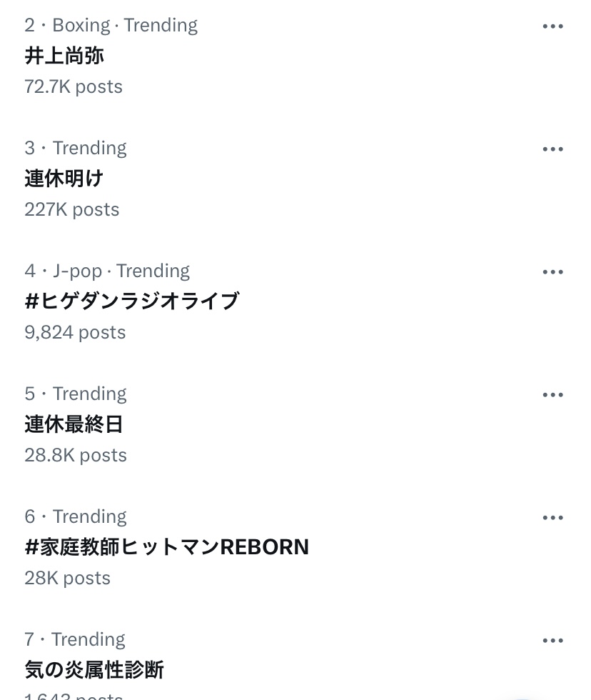Viewport: 591px width, 700px height.
Task: Click the 28K posts count
Action: pos(67,579)
